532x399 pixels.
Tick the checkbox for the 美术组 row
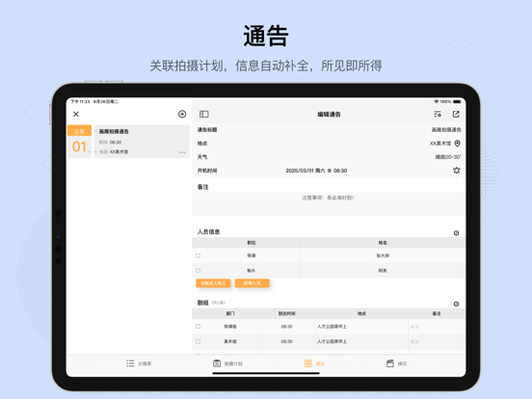tap(199, 341)
